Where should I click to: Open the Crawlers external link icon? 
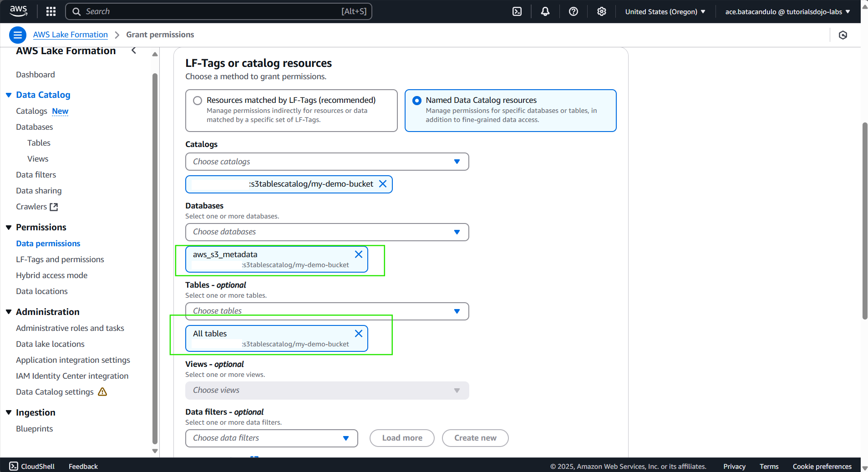point(54,207)
